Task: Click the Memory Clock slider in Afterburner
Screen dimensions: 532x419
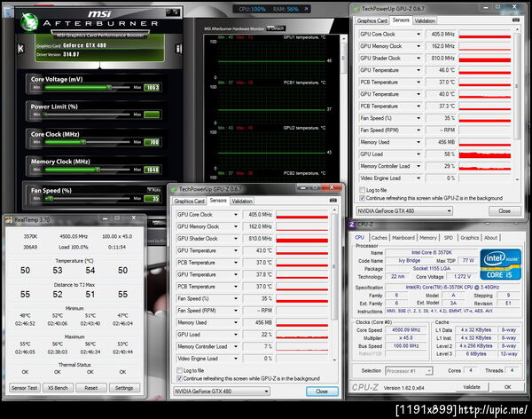Action: point(87,170)
